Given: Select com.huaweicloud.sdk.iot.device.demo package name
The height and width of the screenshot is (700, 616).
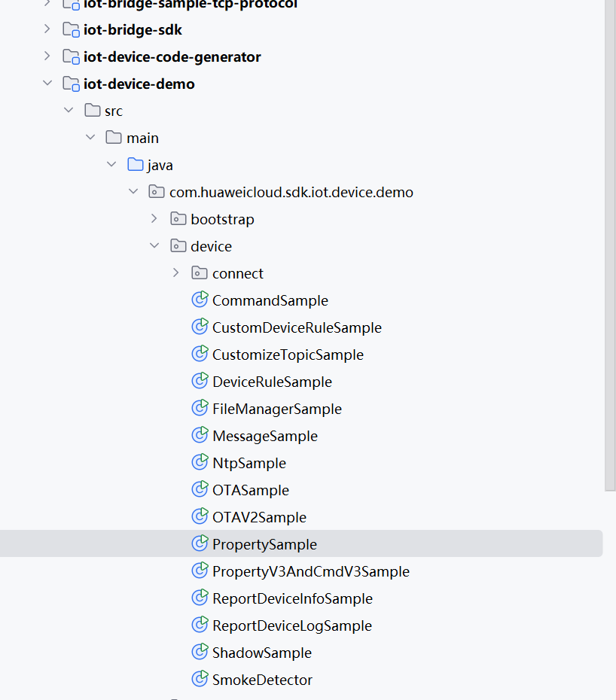Looking at the screenshot, I should tap(291, 193).
